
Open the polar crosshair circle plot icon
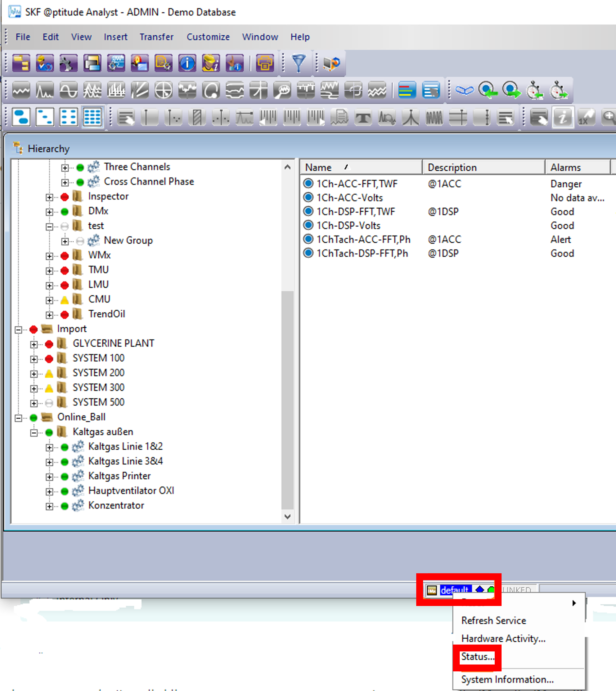coord(163,90)
